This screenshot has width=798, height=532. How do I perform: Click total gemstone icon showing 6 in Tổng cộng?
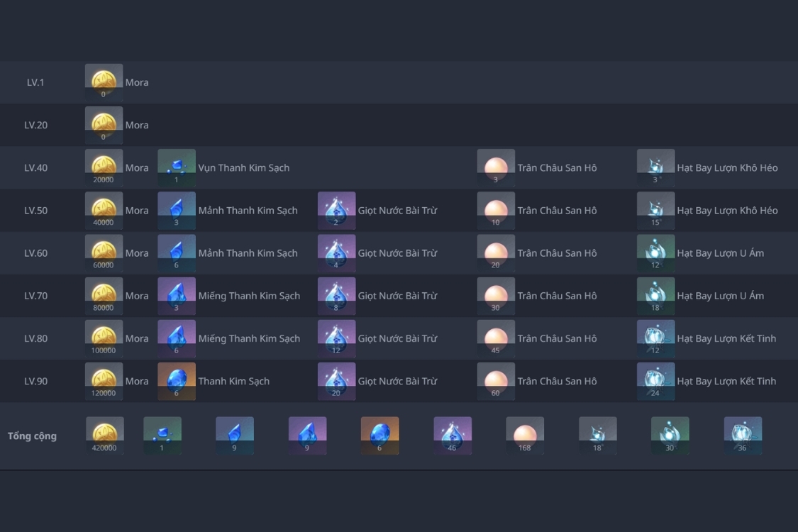(379, 436)
